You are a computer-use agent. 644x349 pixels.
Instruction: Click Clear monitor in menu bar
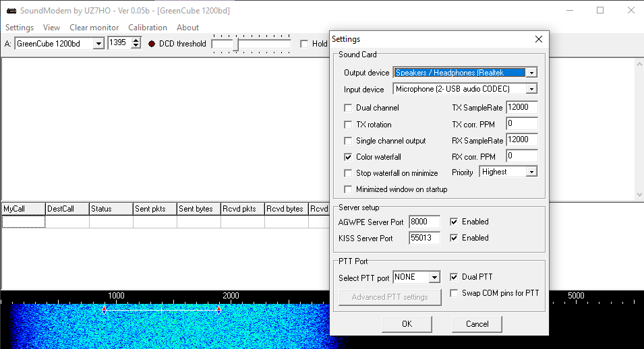point(94,28)
